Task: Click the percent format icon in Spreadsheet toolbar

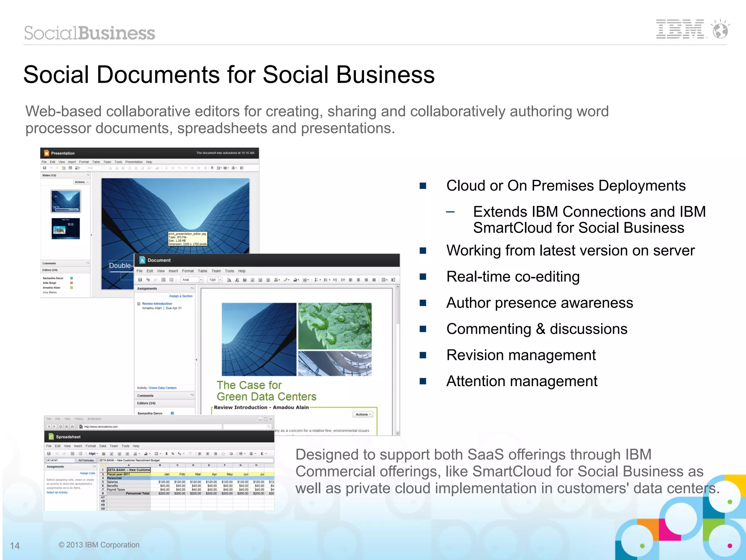Action: click(173, 454)
